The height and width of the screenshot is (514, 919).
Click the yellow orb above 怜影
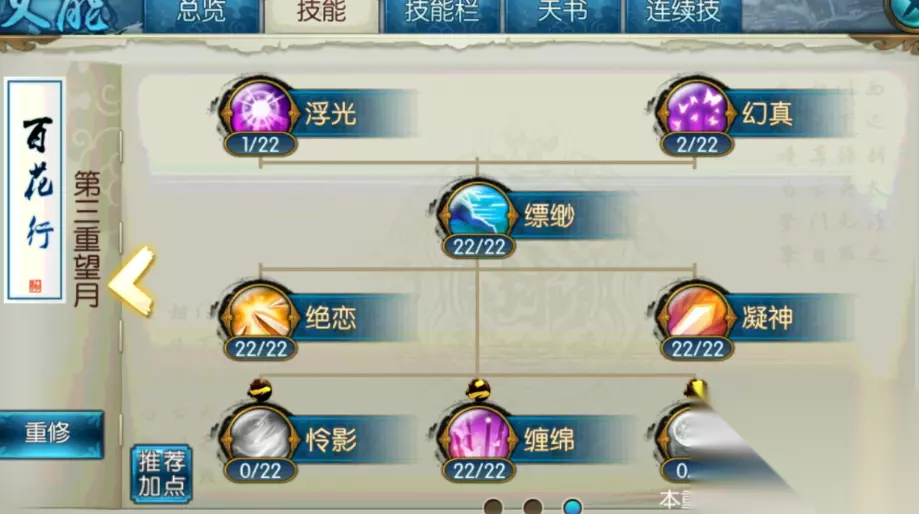click(260, 389)
